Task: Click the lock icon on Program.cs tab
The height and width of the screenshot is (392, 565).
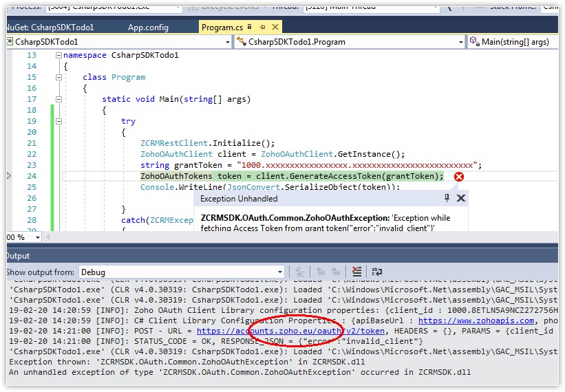Action: [x=250, y=27]
